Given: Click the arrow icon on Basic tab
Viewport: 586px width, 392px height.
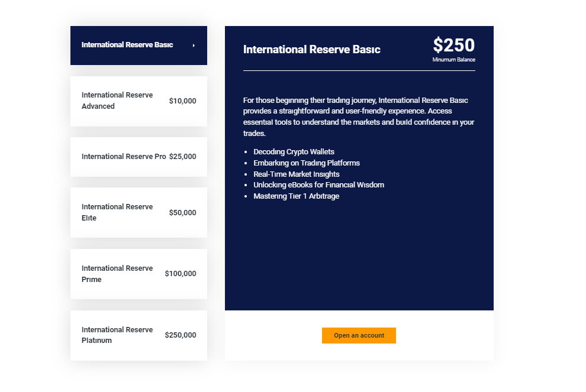Looking at the screenshot, I should click(194, 46).
